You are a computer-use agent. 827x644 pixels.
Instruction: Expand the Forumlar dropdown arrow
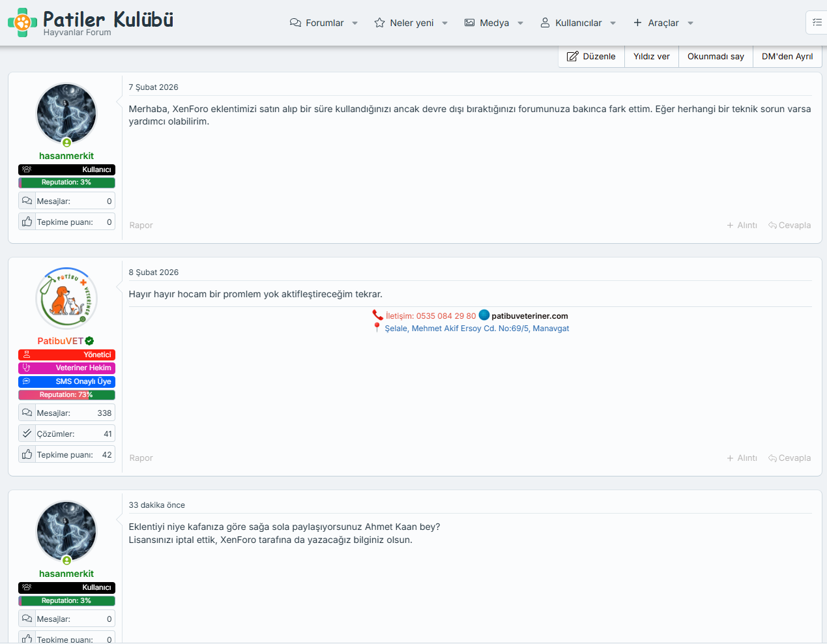[355, 23]
